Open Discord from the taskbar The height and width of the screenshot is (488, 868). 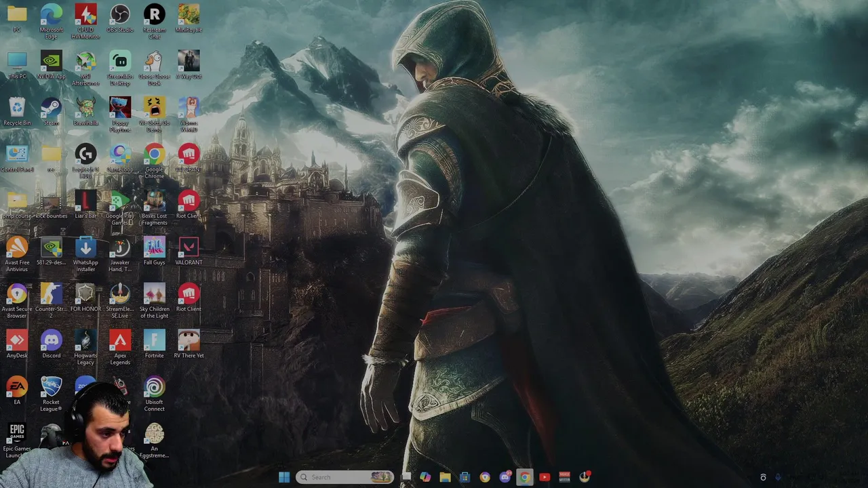click(505, 477)
